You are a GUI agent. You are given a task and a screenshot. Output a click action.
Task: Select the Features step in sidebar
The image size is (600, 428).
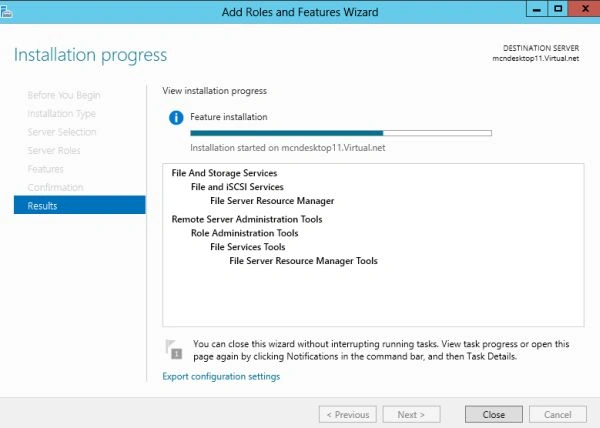[46, 169]
